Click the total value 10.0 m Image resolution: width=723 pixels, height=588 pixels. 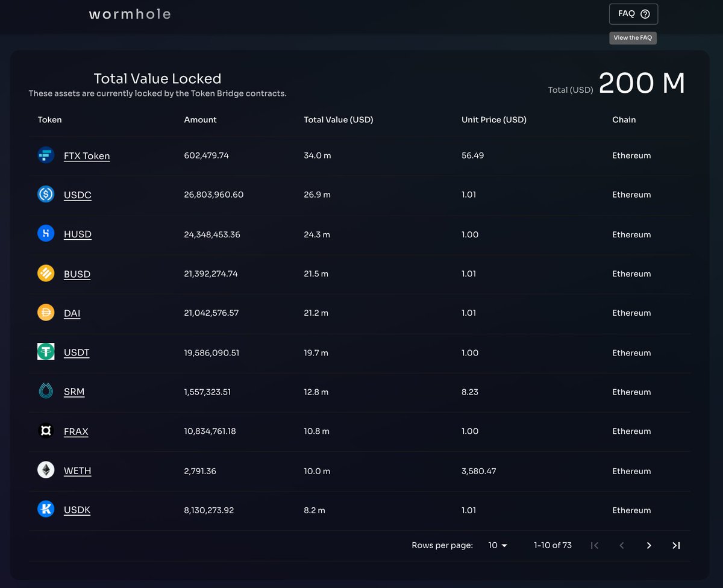tap(317, 471)
